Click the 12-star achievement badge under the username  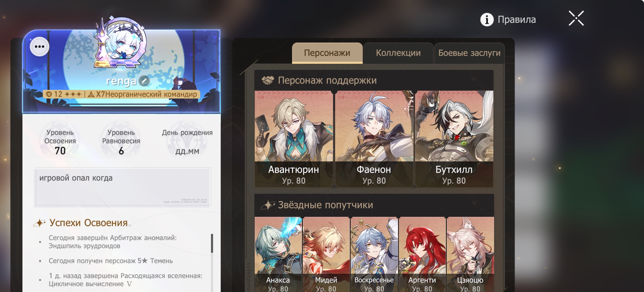[63, 94]
